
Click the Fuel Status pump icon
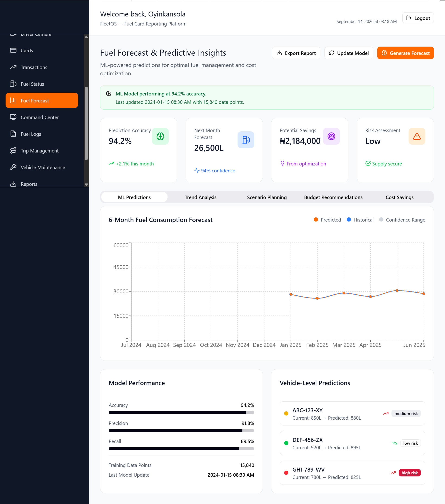click(x=13, y=84)
